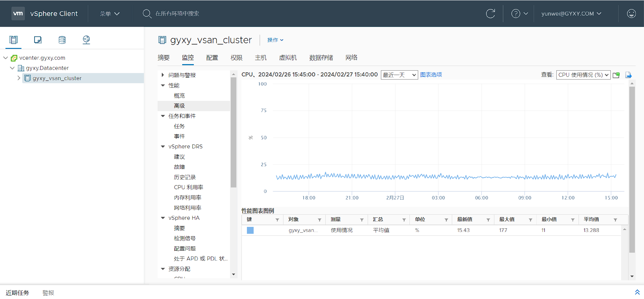
Task: Expand the Issues and Alarms section
Action: (x=163, y=75)
